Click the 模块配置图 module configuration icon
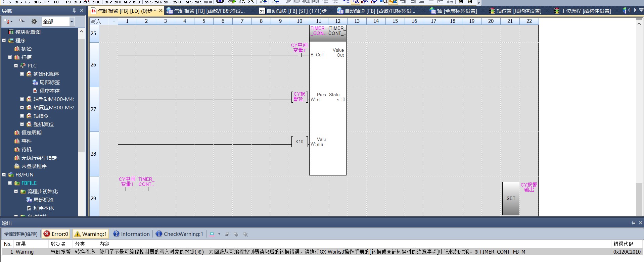Image resolution: width=644 pixels, height=262 pixels. coord(11,32)
